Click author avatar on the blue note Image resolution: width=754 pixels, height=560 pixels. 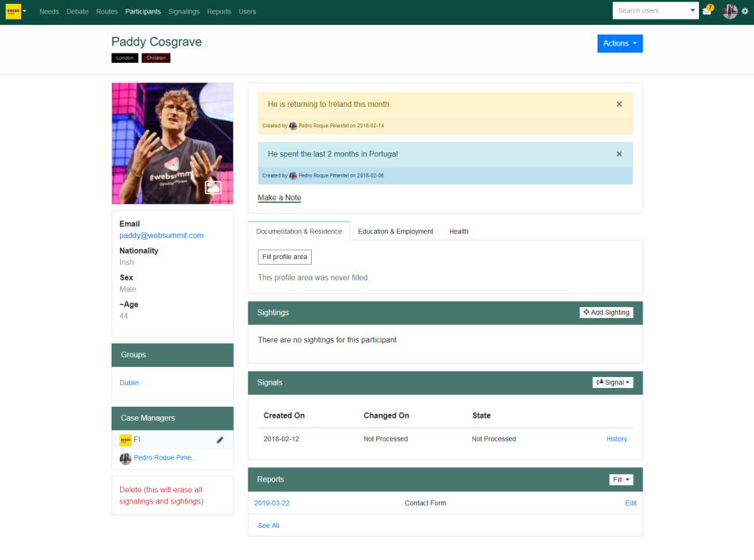point(293,176)
